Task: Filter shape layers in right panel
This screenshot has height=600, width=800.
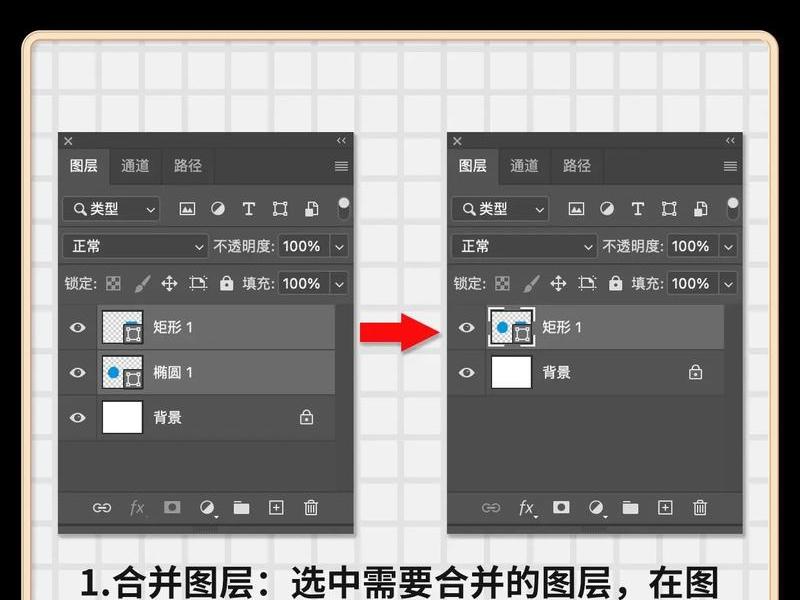Action: point(669,209)
